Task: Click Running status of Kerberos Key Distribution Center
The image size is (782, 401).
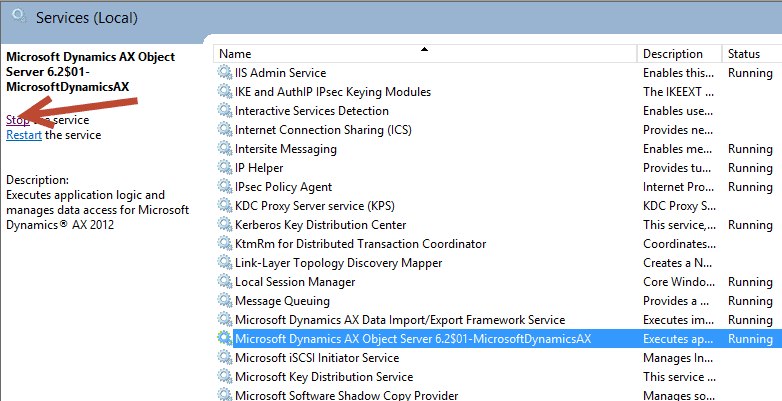Action: tap(750, 224)
